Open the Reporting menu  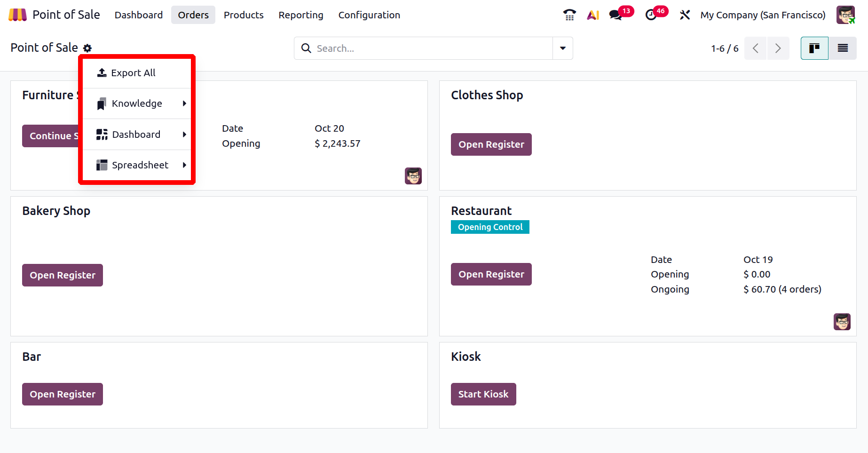(301, 15)
